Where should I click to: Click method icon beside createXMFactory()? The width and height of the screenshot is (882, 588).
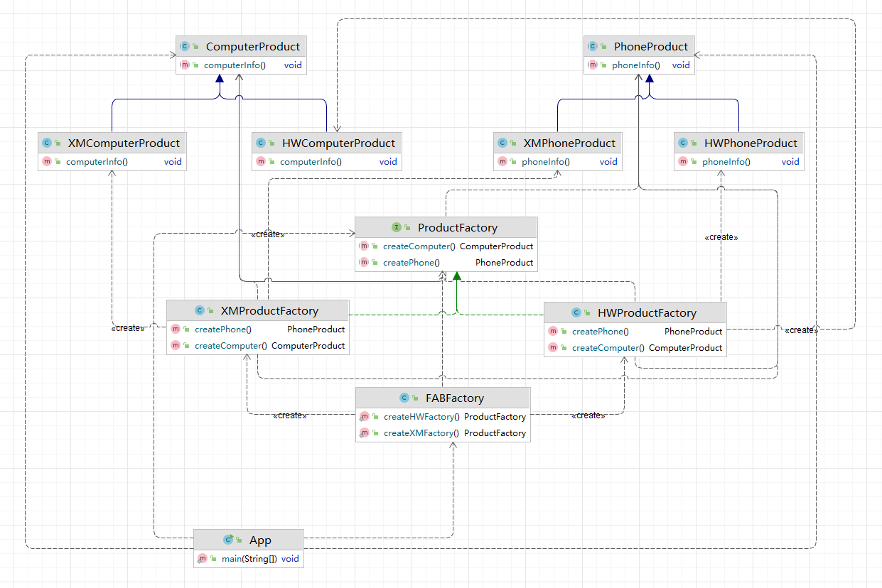[364, 432]
